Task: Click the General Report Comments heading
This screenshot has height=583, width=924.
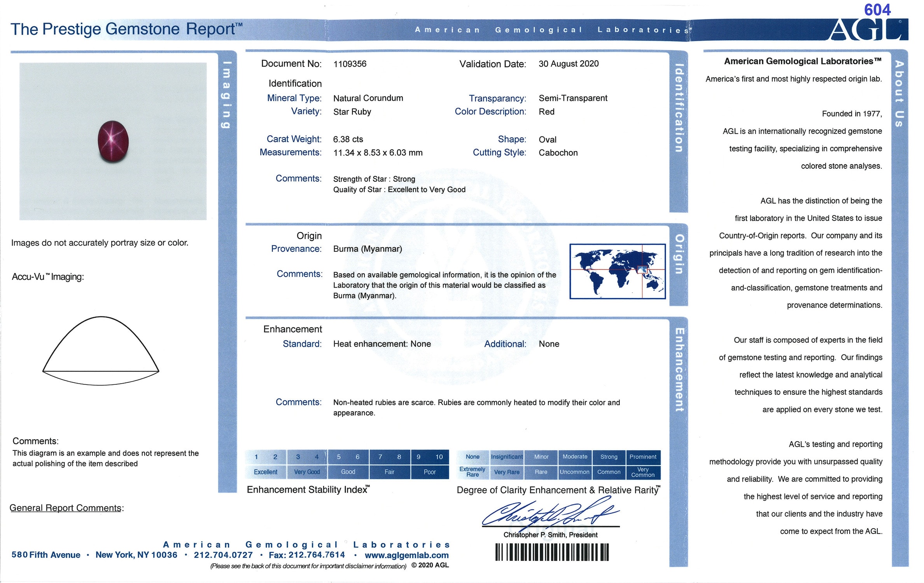Action: [66, 508]
